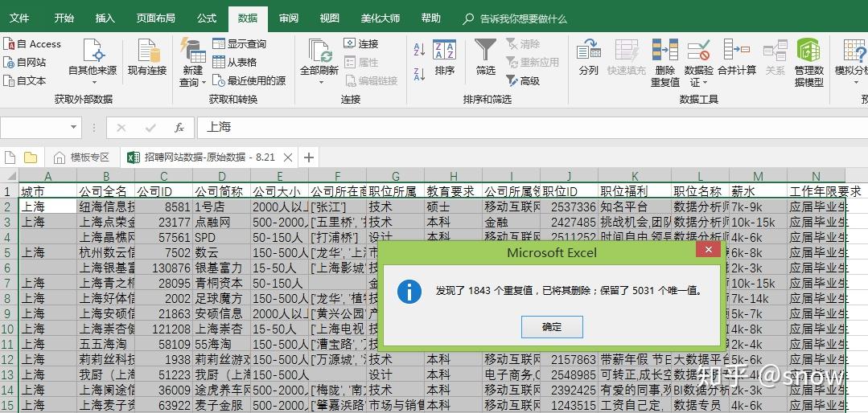This screenshot has height=413, width=868.
Task: Click 从表格 in ribbon
Action: [235, 63]
